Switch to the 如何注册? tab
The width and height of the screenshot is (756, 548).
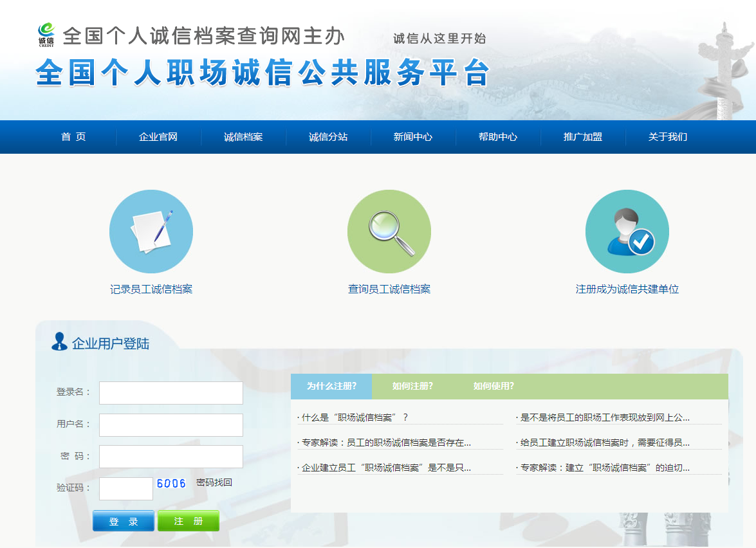412,387
